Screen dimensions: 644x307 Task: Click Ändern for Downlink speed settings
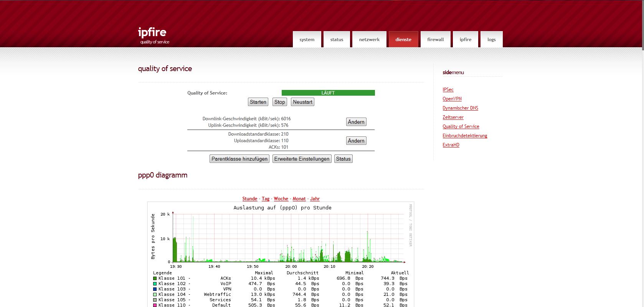pyautogui.click(x=356, y=122)
